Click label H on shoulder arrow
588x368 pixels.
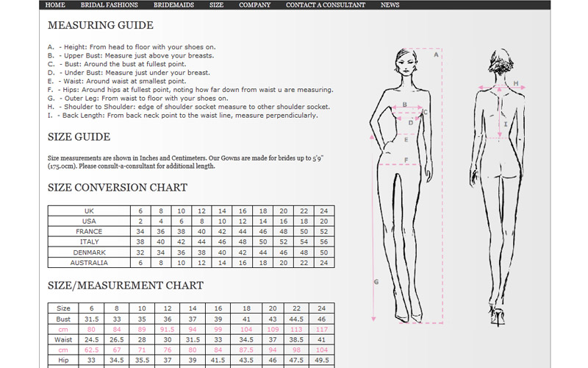(516, 83)
